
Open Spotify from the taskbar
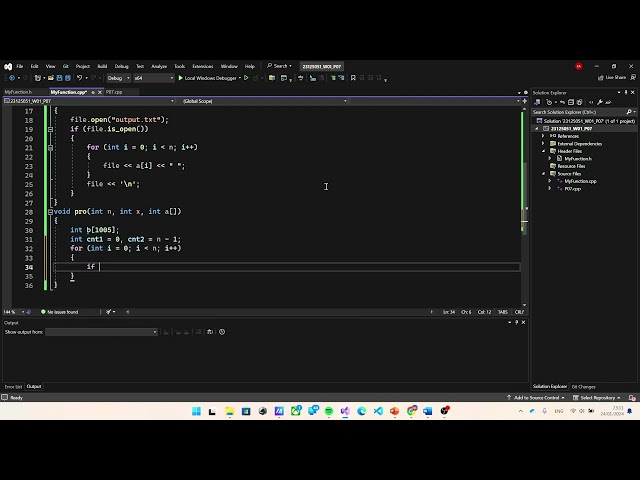pos(329,411)
